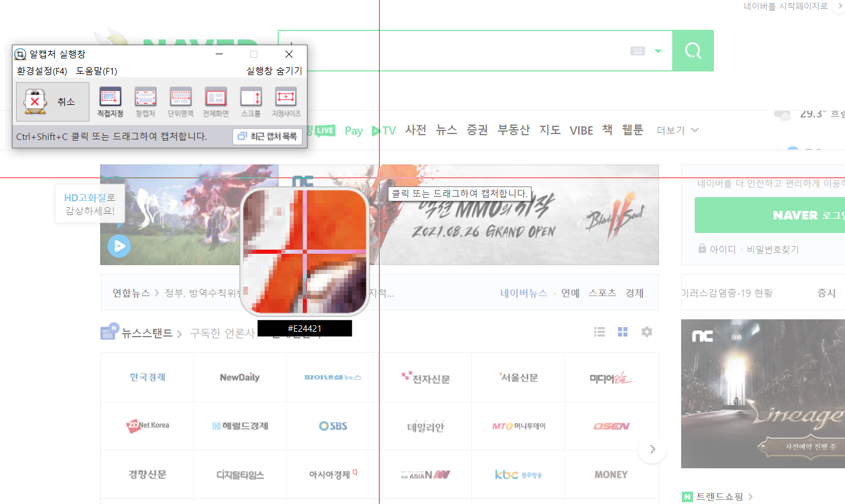Open the on-screen keyboard icon in search box

click(x=638, y=51)
